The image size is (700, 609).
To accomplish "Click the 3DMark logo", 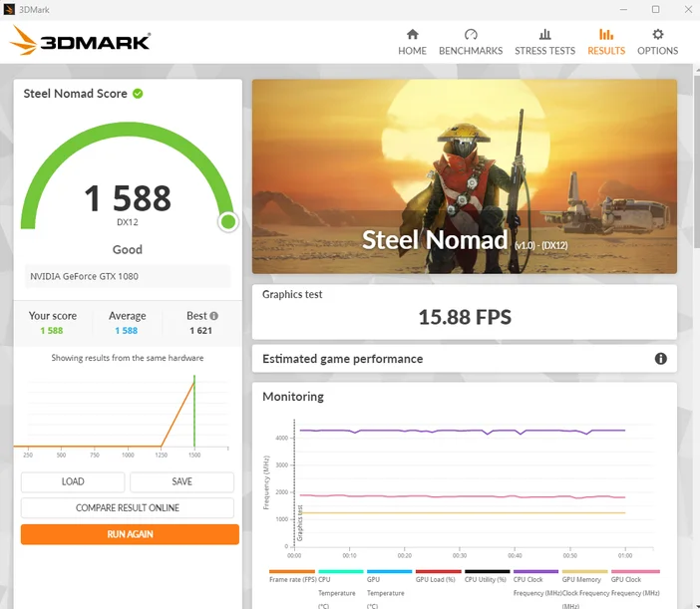I will (80, 41).
